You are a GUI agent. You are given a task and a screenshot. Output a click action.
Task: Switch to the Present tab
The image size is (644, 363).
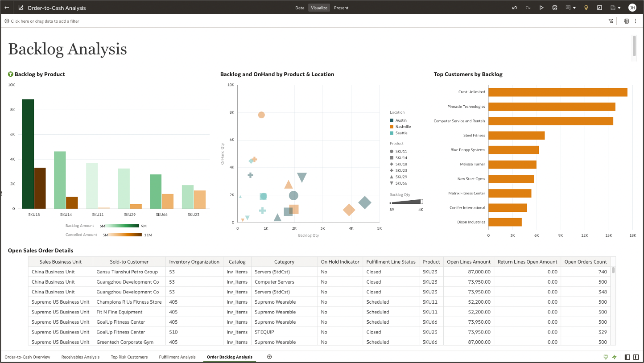(341, 8)
